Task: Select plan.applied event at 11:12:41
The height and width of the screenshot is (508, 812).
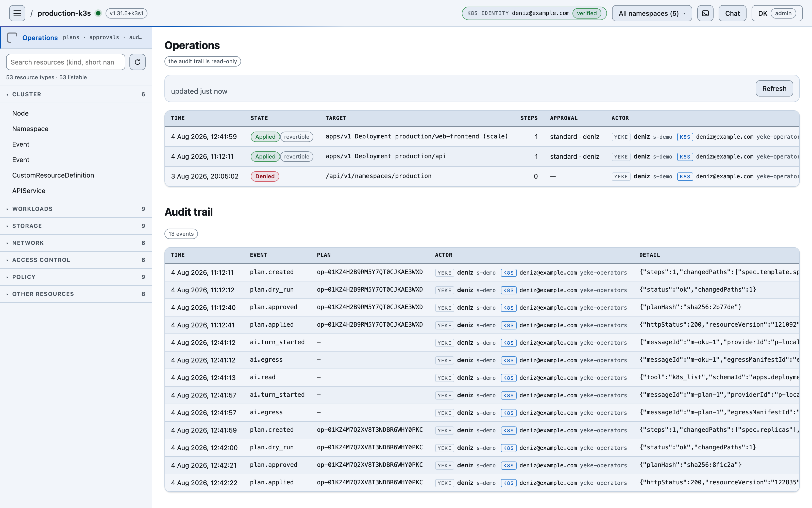Action: click(272, 325)
